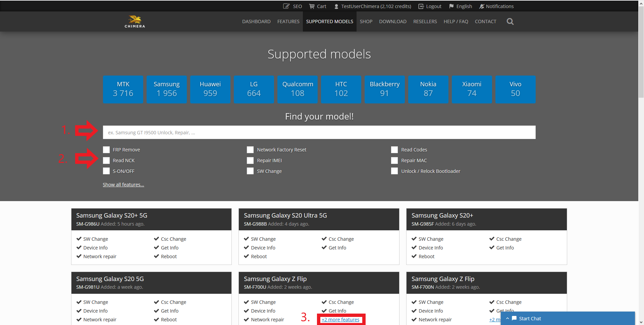This screenshot has width=644, height=325.
Task: Select the Samsung 1 956 brand tile
Action: (x=167, y=89)
